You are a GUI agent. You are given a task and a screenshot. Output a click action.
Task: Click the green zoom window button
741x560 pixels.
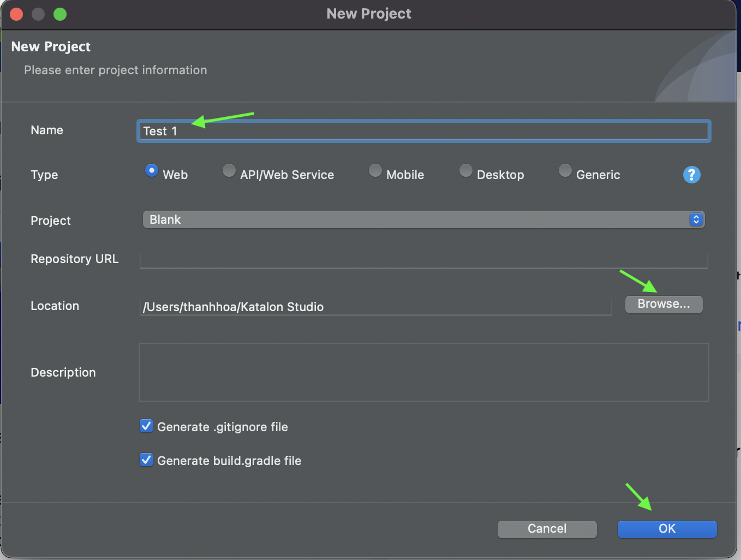click(x=60, y=14)
